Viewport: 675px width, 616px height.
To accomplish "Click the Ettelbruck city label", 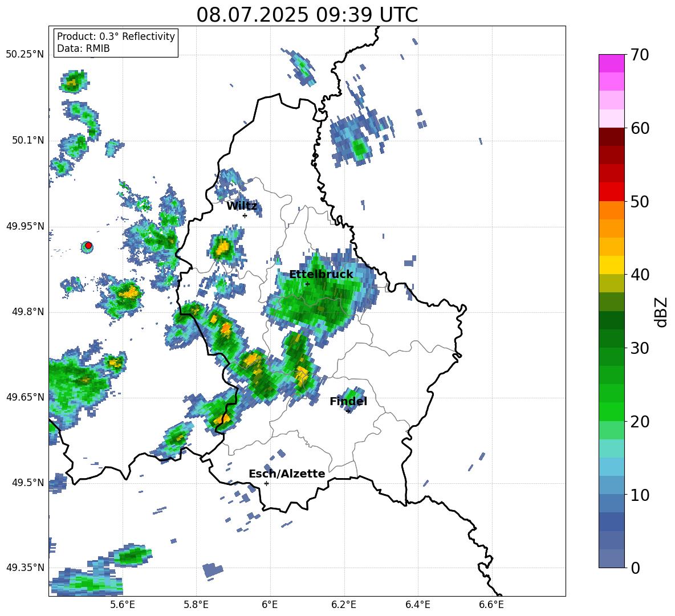I will [x=321, y=275].
